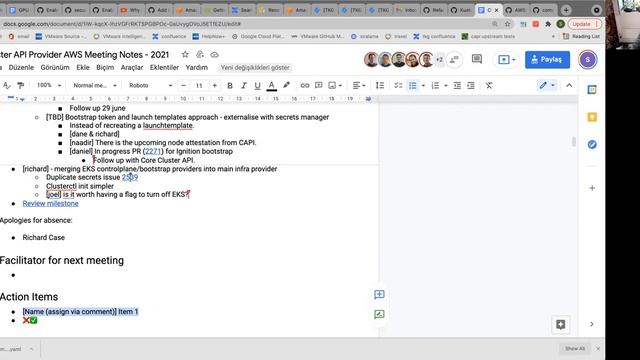640x360 pixels.
Task: Toggle the bulleted list
Action: click(413, 85)
